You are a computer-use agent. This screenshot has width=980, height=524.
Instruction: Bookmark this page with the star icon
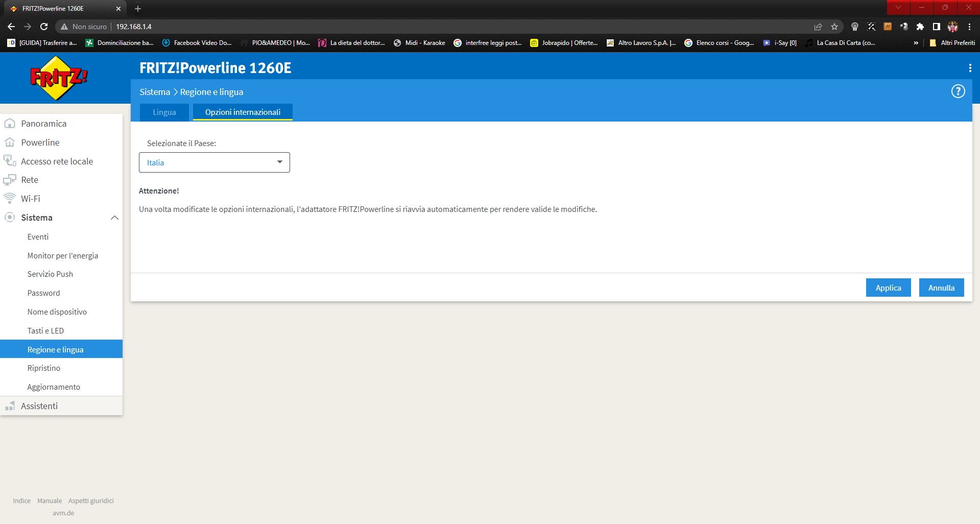[x=834, y=27]
